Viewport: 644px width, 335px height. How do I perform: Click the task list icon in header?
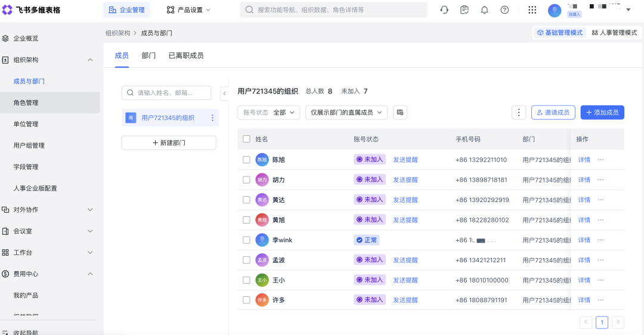[465, 10]
